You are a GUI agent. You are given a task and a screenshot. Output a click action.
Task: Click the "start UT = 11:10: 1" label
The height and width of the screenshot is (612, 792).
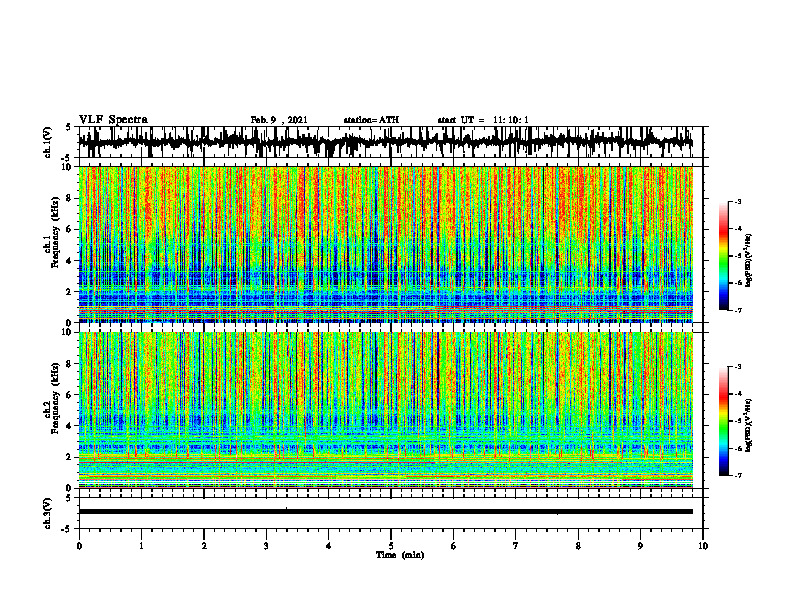click(483, 120)
